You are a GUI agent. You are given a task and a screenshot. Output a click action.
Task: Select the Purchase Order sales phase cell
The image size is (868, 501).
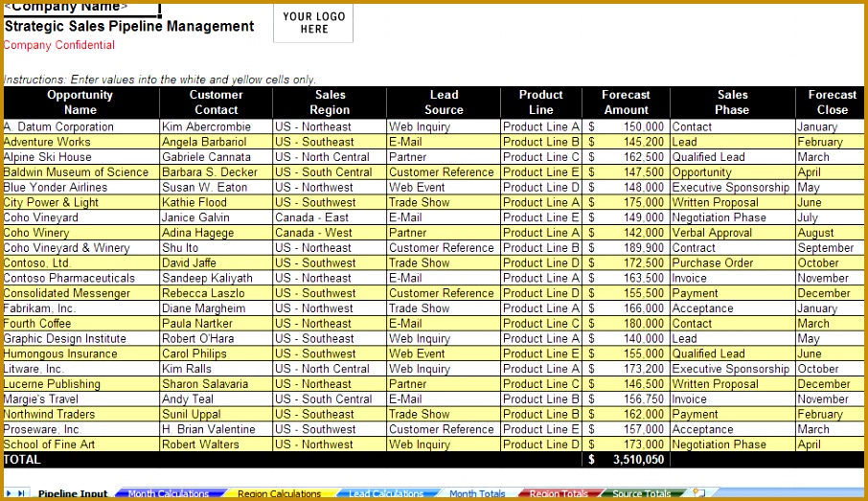(x=732, y=263)
